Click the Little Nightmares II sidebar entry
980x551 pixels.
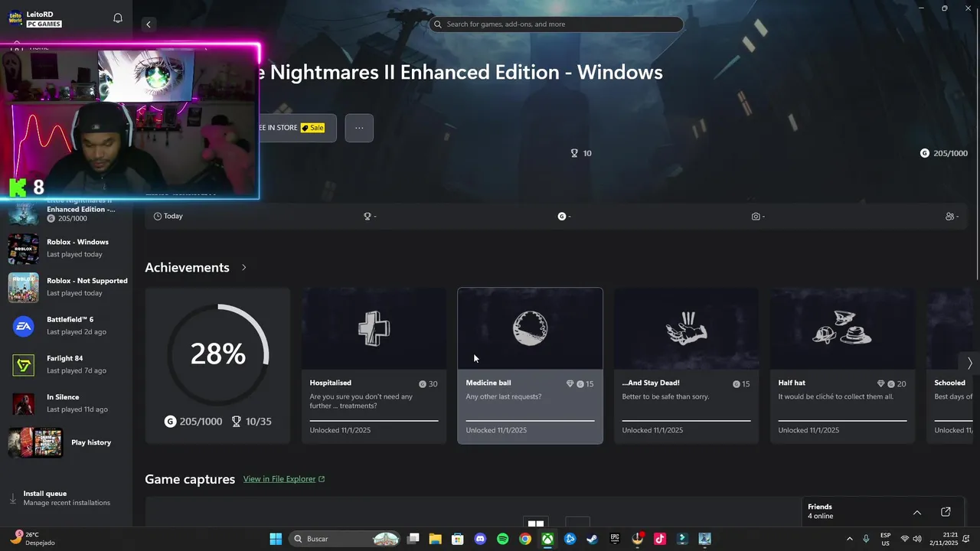click(x=67, y=210)
